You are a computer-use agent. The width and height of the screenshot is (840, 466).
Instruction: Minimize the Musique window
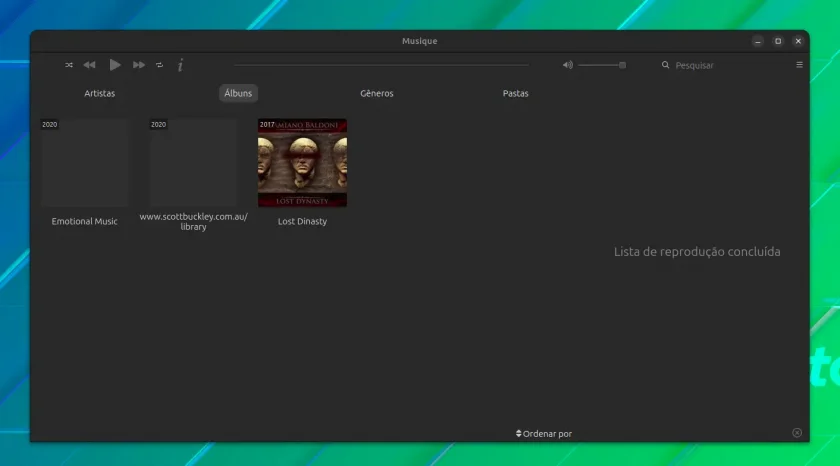[758, 41]
